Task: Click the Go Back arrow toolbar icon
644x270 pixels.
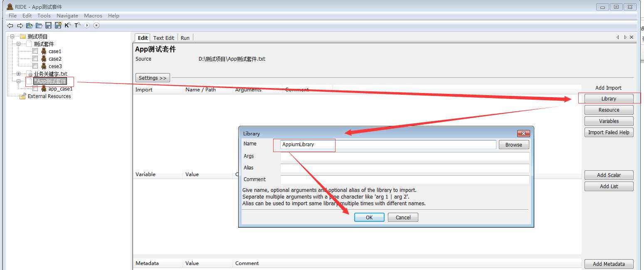Action: 10,26
